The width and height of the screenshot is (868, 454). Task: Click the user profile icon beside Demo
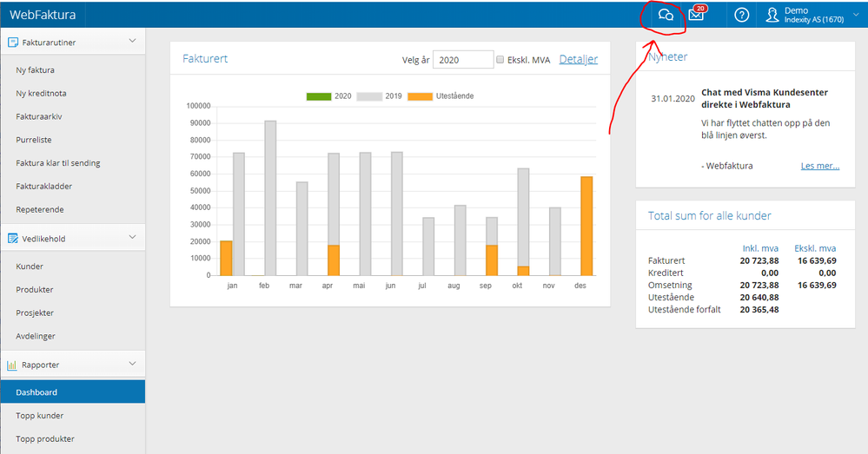pyautogui.click(x=772, y=15)
